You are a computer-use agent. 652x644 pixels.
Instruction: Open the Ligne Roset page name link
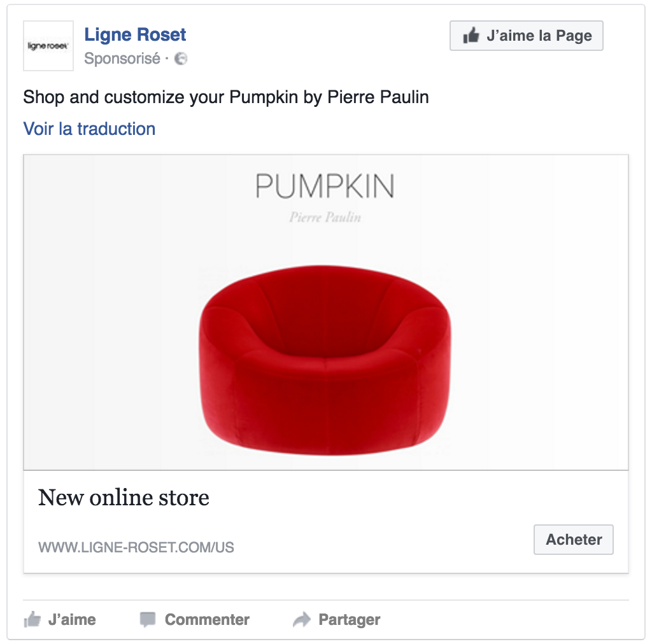pos(135,34)
